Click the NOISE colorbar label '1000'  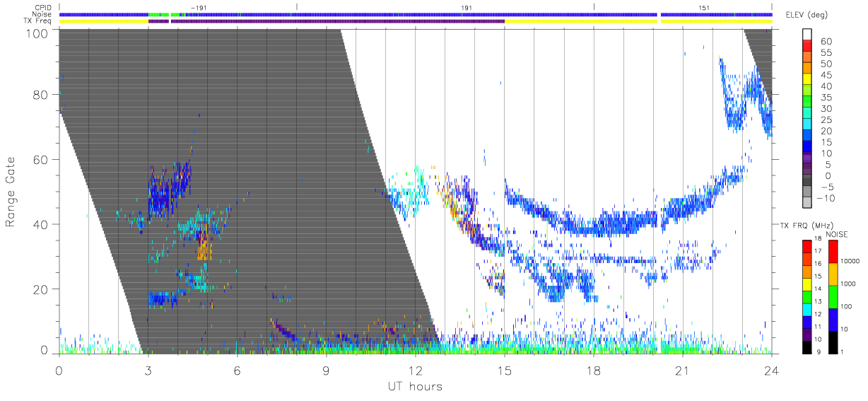pyautogui.click(x=849, y=284)
